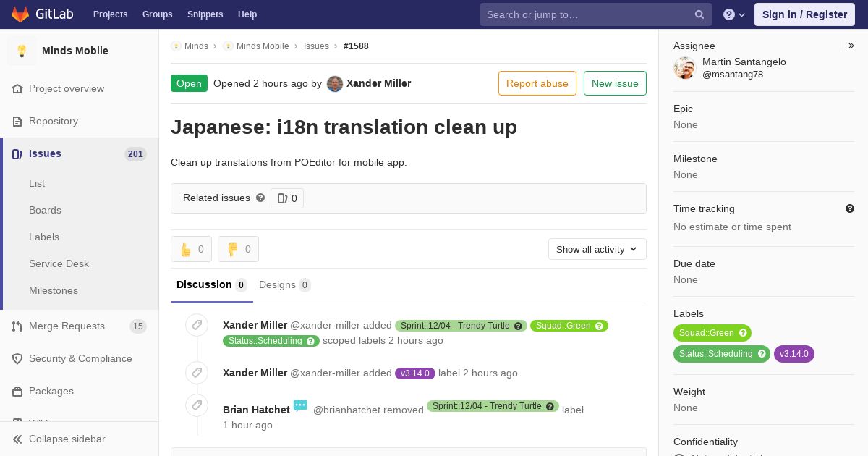
Task: Open Snippets in the top bar
Action: coord(205,14)
